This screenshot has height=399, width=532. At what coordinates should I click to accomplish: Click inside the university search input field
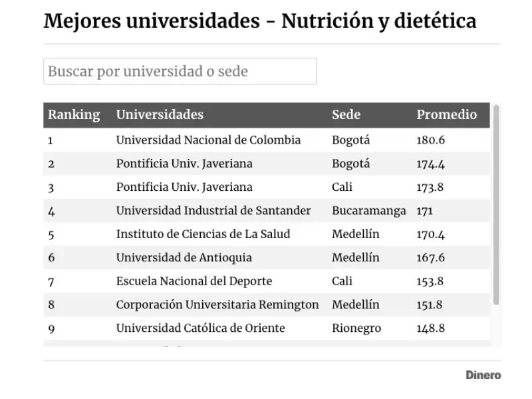pyautogui.click(x=180, y=71)
